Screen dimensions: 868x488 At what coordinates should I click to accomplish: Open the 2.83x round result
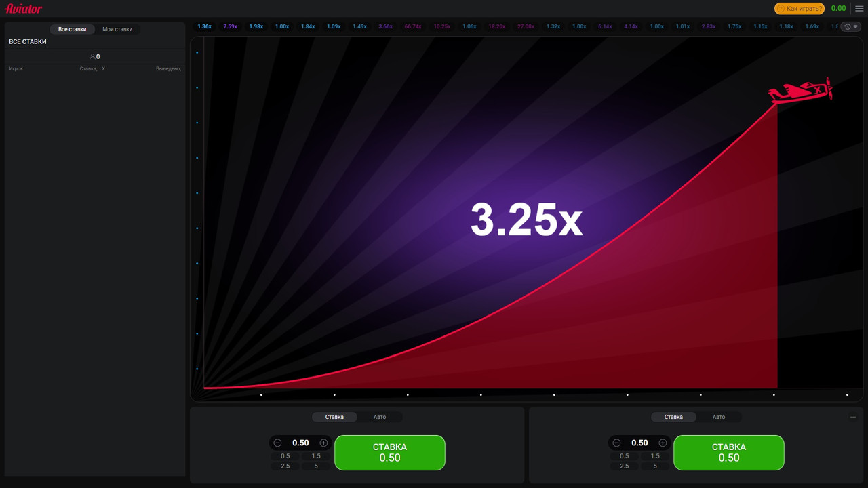pyautogui.click(x=709, y=26)
